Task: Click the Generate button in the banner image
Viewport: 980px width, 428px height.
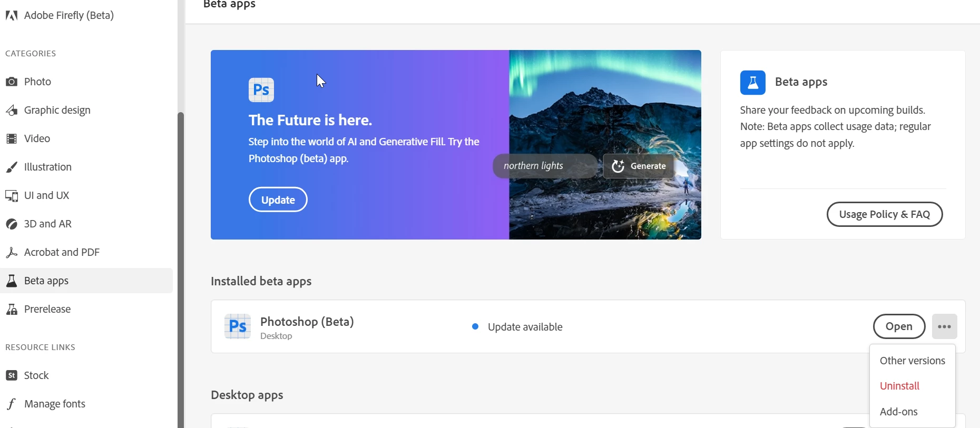Action: (x=639, y=166)
